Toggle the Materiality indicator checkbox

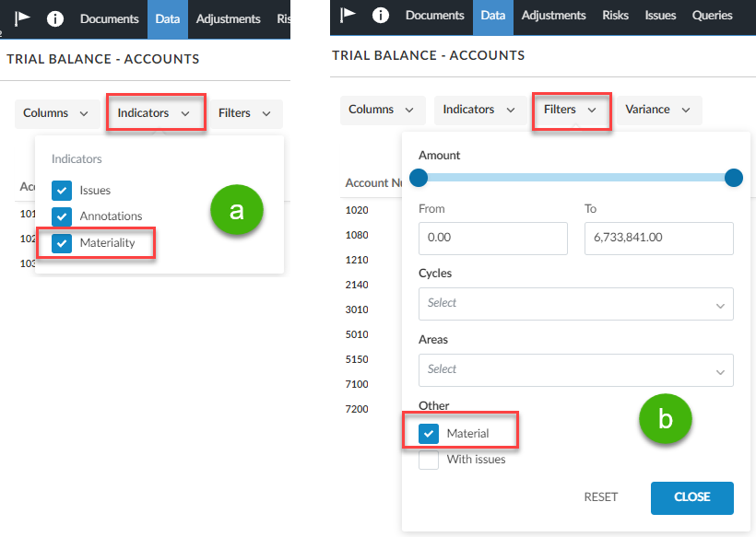(62, 243)
